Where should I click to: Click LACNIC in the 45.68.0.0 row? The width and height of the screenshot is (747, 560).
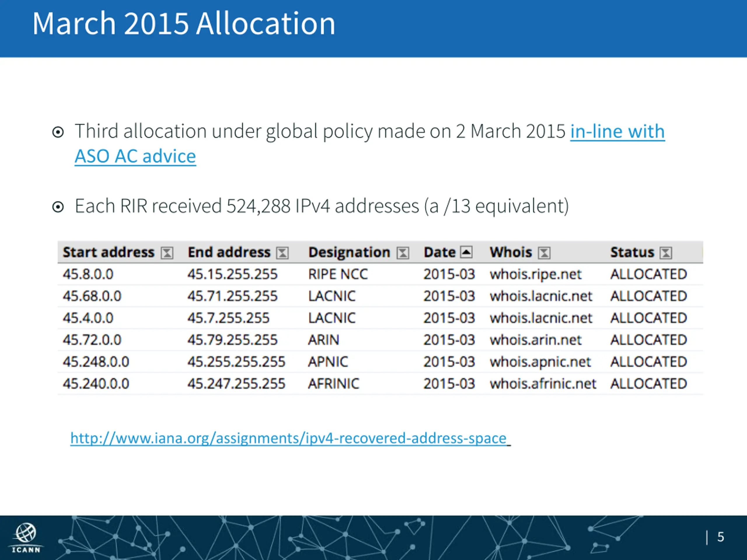click(x=332, y=296)
